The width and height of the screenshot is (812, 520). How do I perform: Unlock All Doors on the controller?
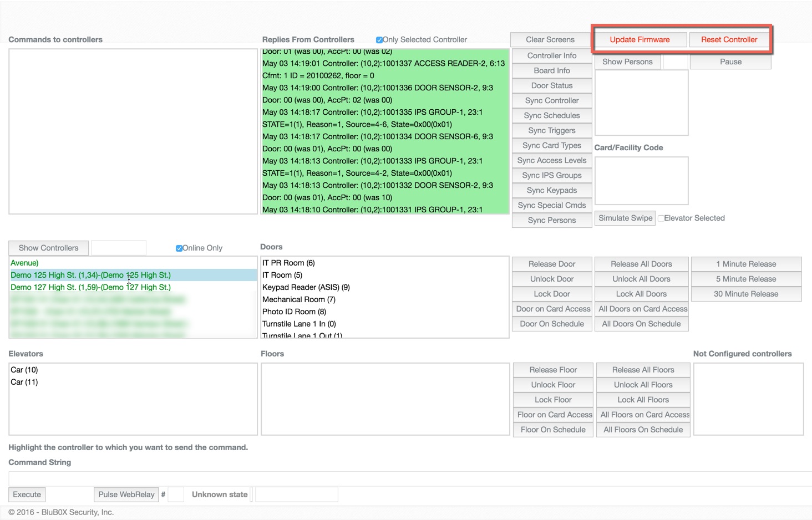point(641,279)
